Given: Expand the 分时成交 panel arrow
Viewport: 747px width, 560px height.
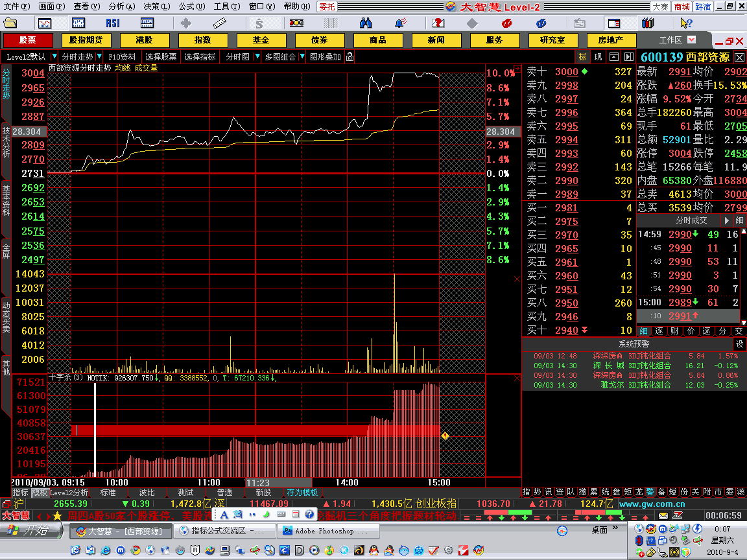Looking at the screenshot, I should click(x=726, y=220).
